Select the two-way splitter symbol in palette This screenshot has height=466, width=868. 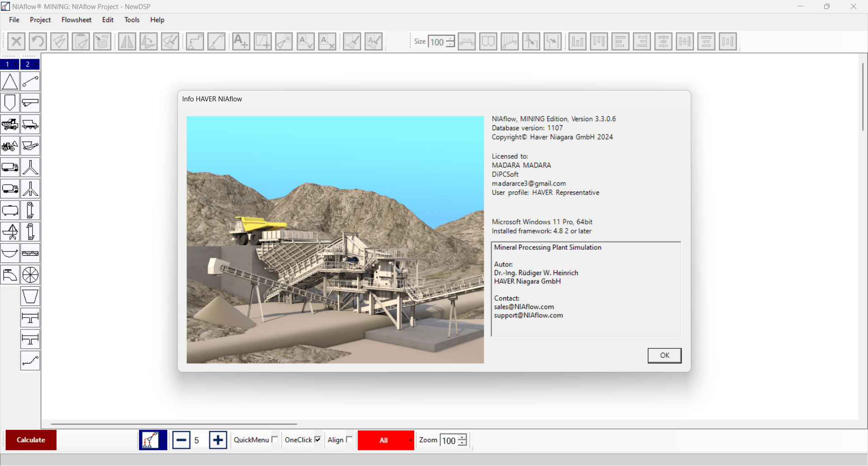click(x=30, y=167)
